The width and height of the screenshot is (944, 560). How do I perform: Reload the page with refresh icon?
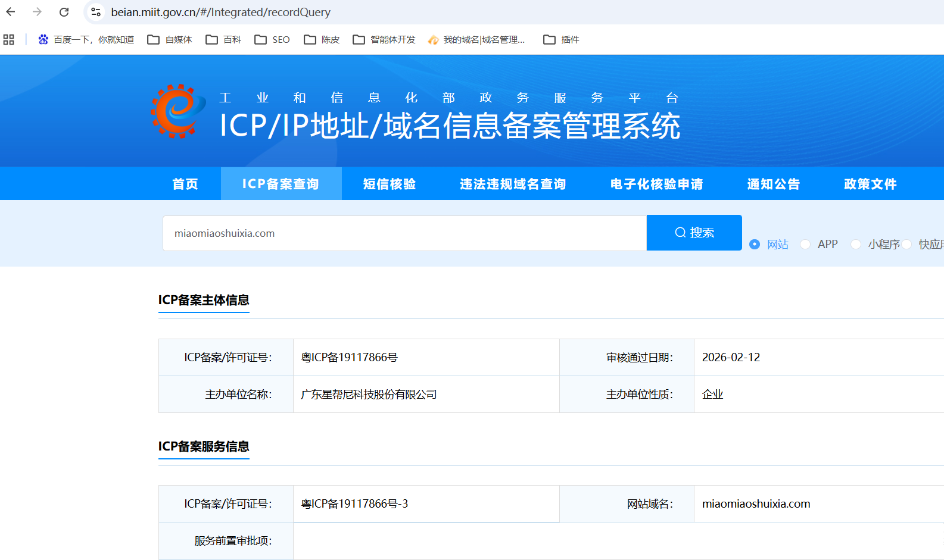64,12
